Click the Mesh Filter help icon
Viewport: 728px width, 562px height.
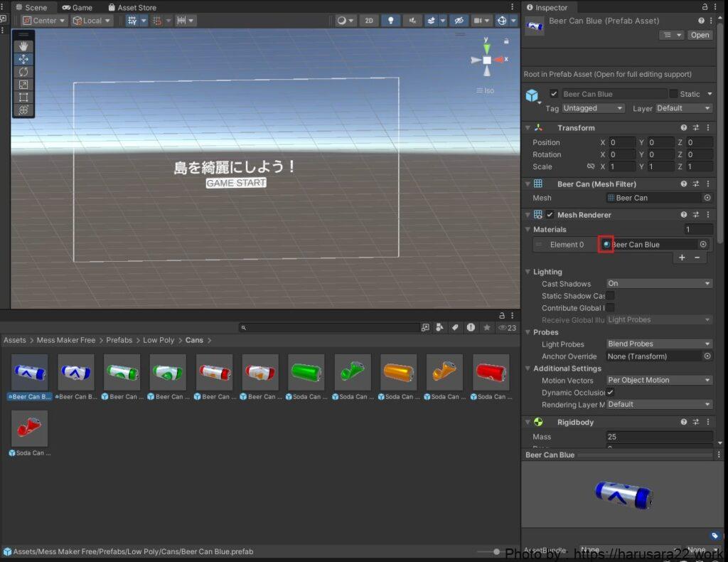pyautogui.click(x=684, y=184)
